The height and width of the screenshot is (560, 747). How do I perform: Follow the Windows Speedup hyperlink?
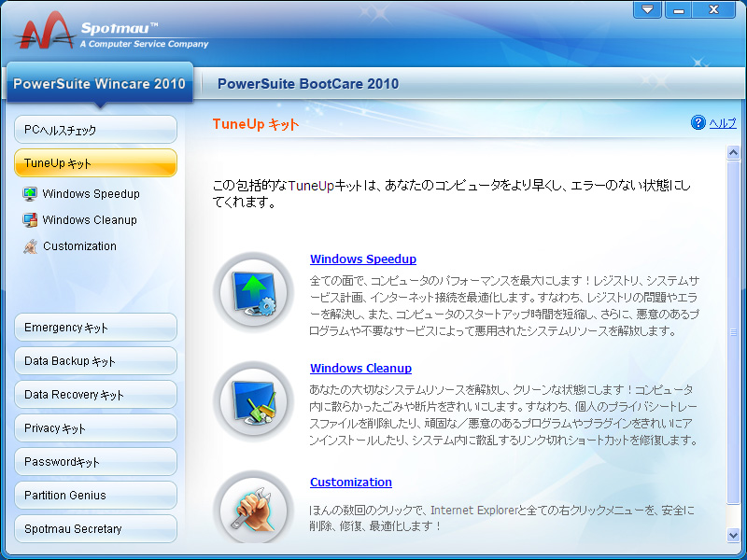[363, 259]
